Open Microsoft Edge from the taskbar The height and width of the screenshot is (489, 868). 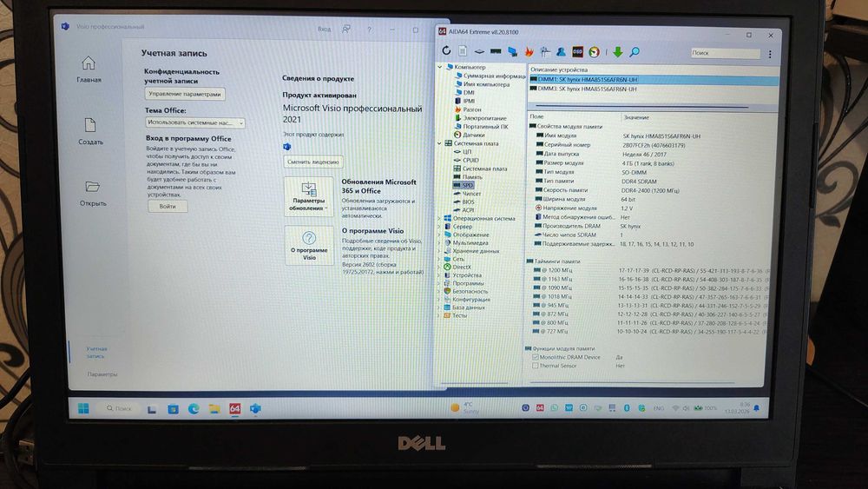tap(194, 409)
